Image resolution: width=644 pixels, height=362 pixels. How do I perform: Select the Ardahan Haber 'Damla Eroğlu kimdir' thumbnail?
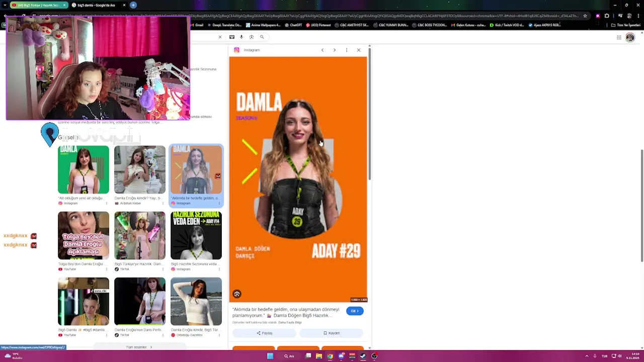(x=140, y=169)
